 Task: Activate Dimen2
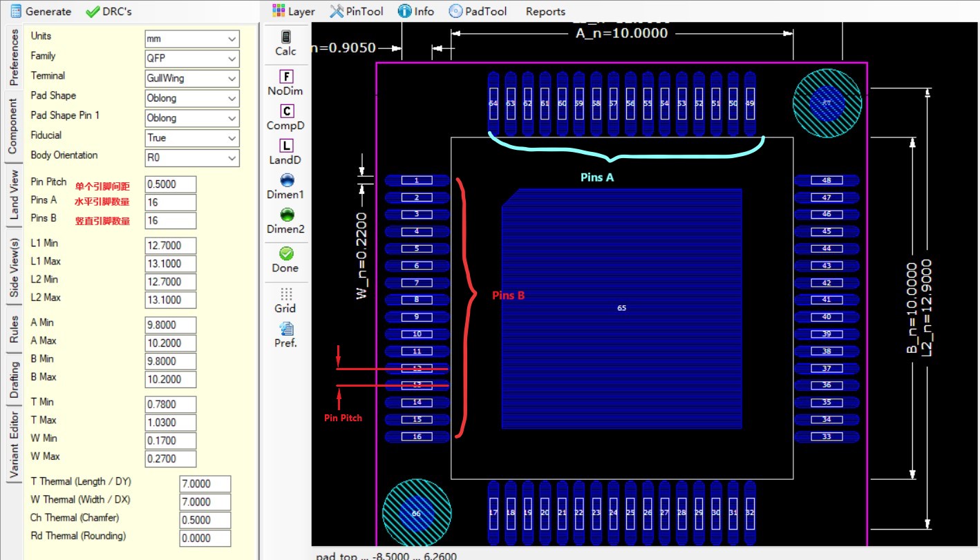tap(285, 221)
